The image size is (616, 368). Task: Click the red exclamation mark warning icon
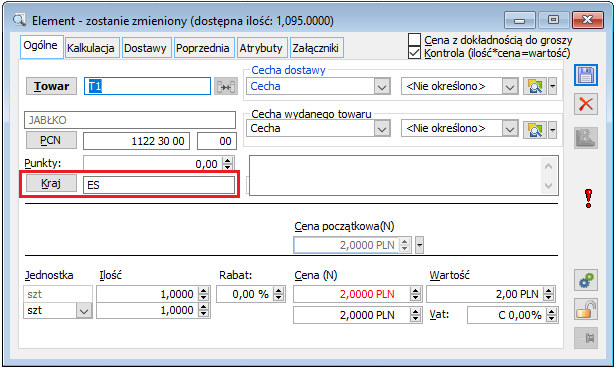(x=588, y=198)
